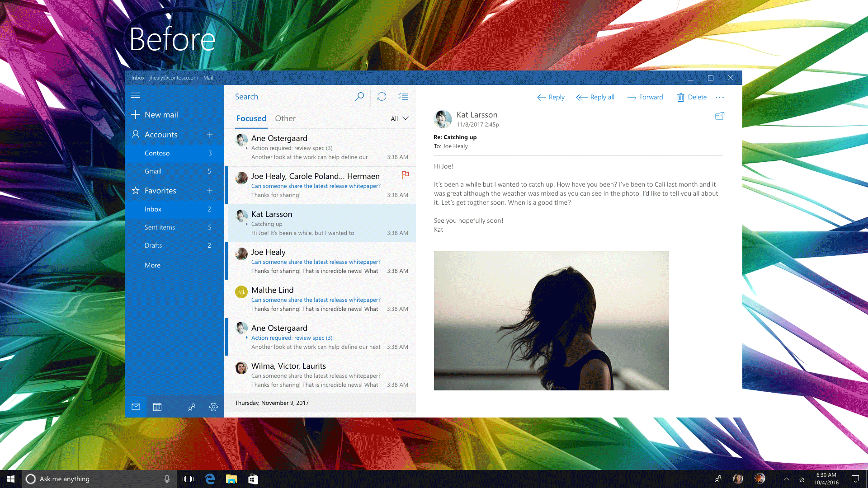Open People from bottom navigation
The width and height of the screenshot is (868, 488).
pyautogui.click(x=192, y=407)
